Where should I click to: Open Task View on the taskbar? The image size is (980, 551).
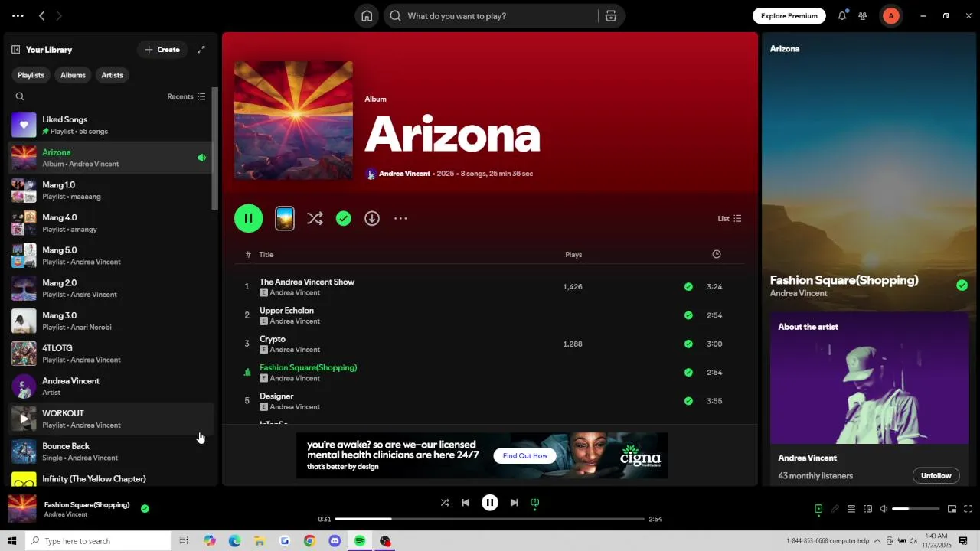point(184,541)
